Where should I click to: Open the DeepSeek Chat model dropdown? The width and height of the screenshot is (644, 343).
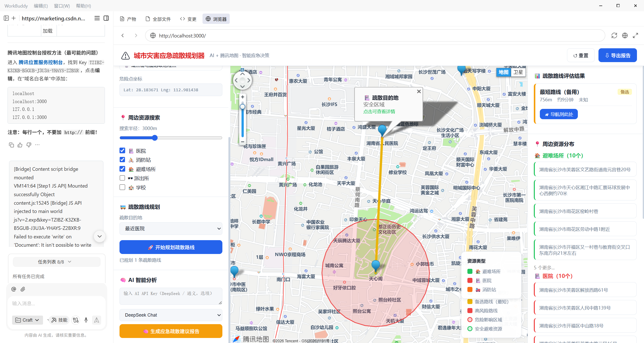coord(171,315)
